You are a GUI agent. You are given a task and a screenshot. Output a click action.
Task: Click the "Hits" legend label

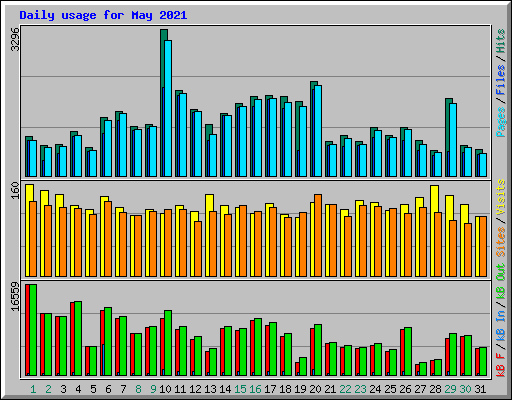(500, 41)
